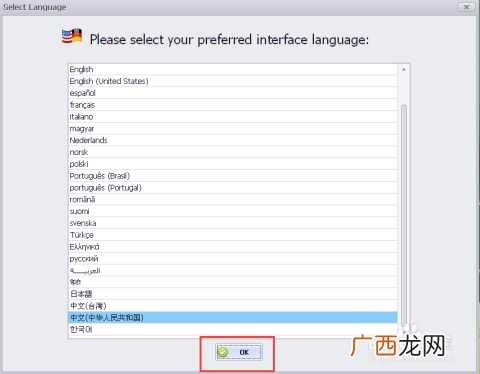Select polski language entry
480x374 pixels.
(233, 164)
